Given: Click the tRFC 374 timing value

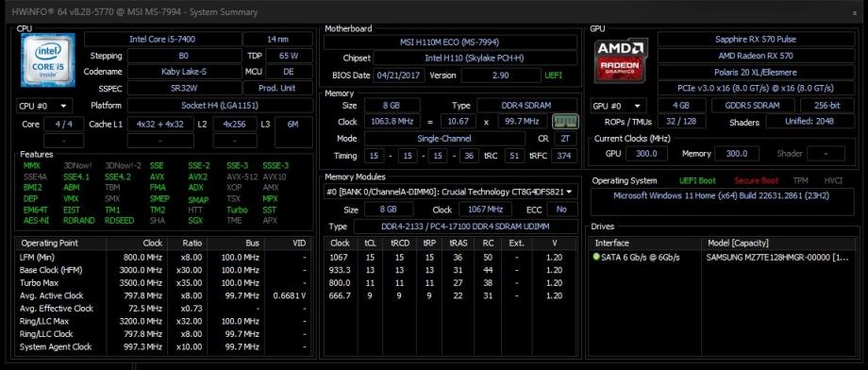Looking at the screenshot, I should click(x=564, y=156).
